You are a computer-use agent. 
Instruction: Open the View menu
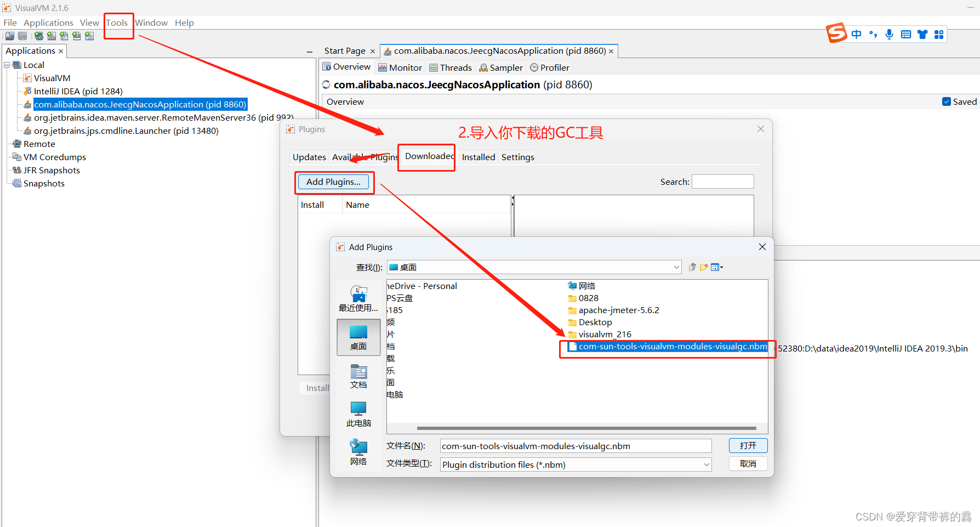pyautogui.click(x=89, y=22)
